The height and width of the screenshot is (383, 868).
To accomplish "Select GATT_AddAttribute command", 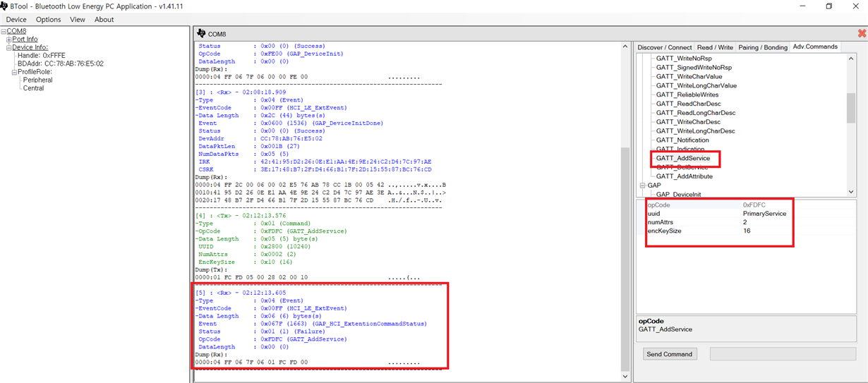I will (684, 176).
